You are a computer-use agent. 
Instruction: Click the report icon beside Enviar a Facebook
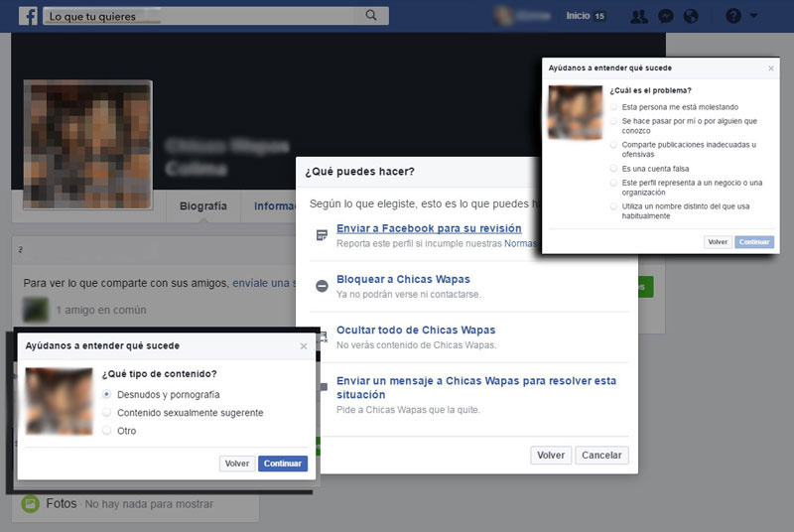322,235
